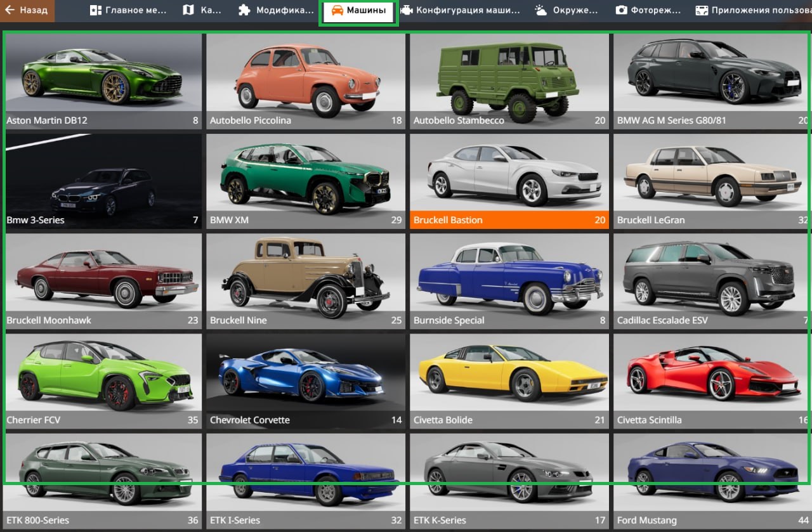Choose the BMW AG M Series G80/81
812x532 pixels.
coord(712,81)
